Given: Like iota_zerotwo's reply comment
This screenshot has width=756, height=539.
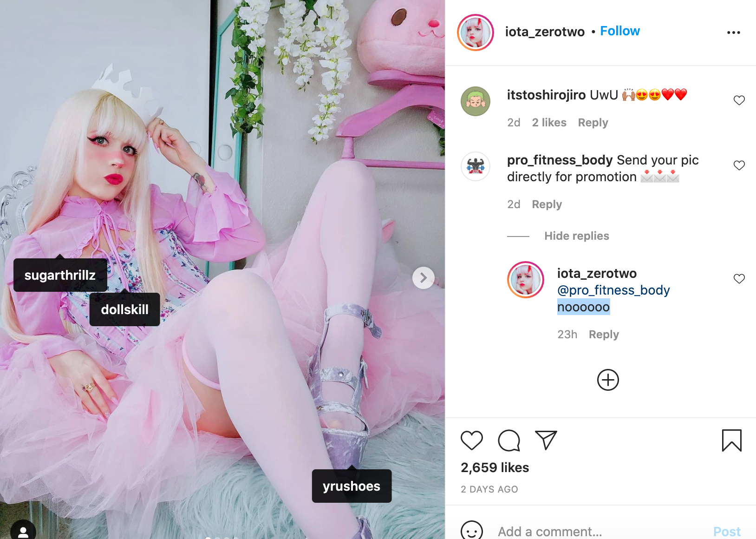Looking at the screenshot, I should 739,278.
